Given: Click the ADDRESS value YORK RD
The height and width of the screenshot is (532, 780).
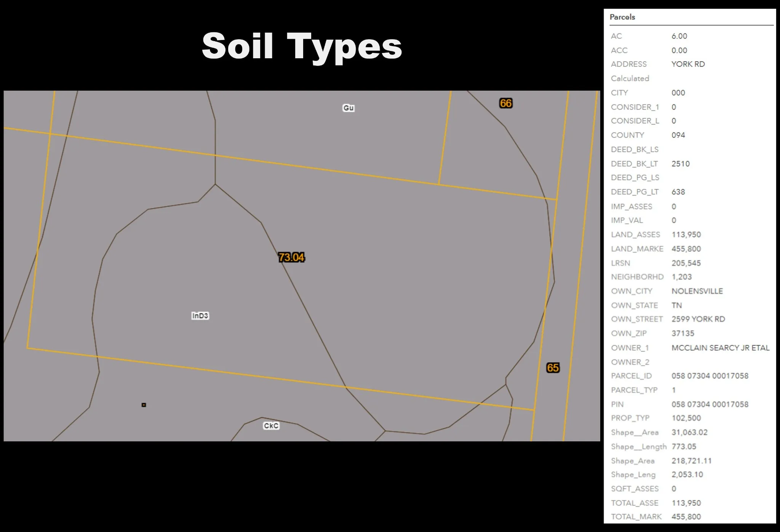Looking at the screenshot, I should [688, 64].
